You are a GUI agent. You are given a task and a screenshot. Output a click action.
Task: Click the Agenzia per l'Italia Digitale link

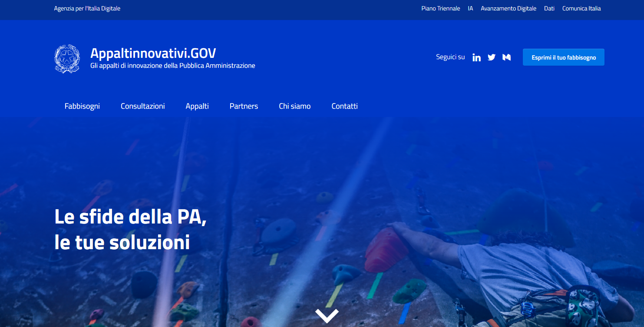[x=87, y=9]
